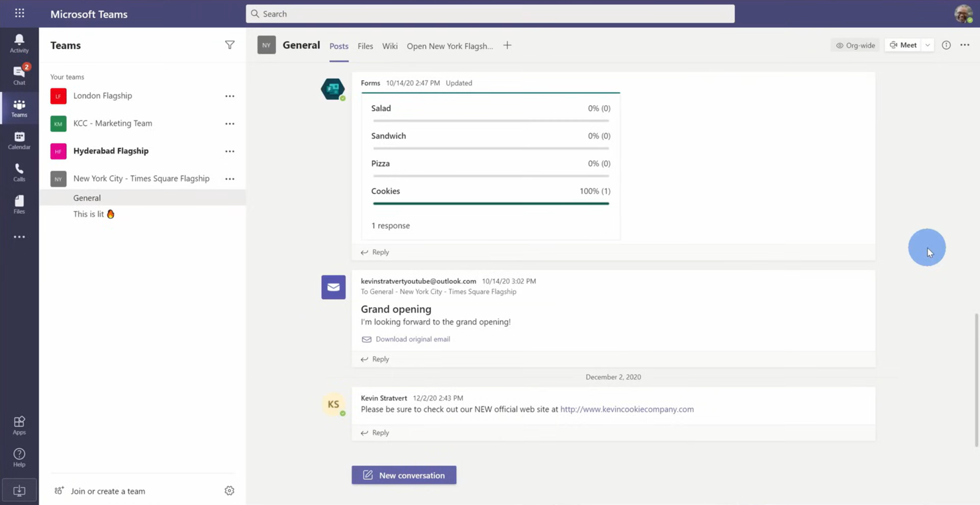Open the Microsoft 365 app launcher waffle

[x=19, y=13]
